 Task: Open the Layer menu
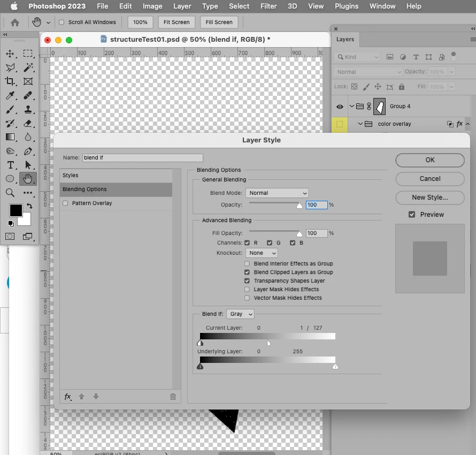[x=182, y=6]
